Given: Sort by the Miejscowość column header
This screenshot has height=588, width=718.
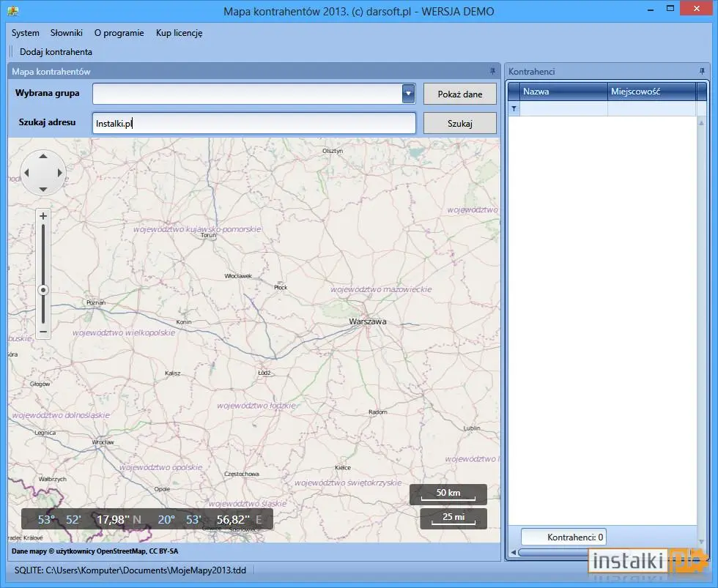Looking at the screenshot, I should 651,92.
